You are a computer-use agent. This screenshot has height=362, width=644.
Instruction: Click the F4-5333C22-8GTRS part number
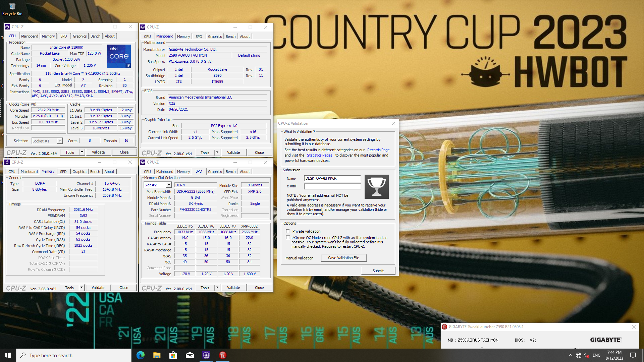(x=195, y=209)
